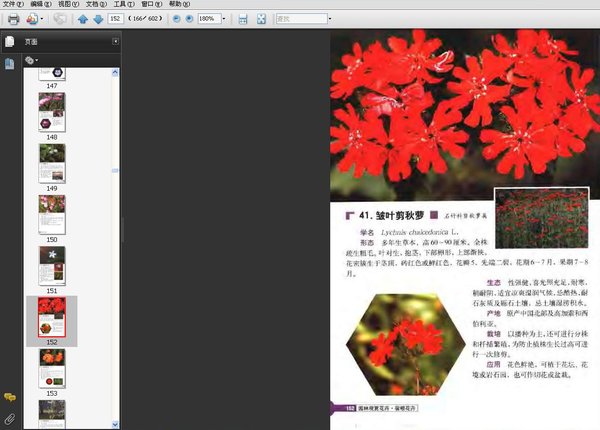Open the Attachments paperclip icon
Screen dimensions: 600x430
10,419
